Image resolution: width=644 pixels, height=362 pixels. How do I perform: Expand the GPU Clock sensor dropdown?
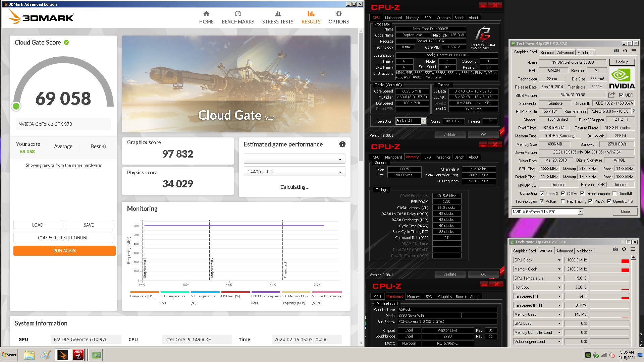[x=559, y=260]
